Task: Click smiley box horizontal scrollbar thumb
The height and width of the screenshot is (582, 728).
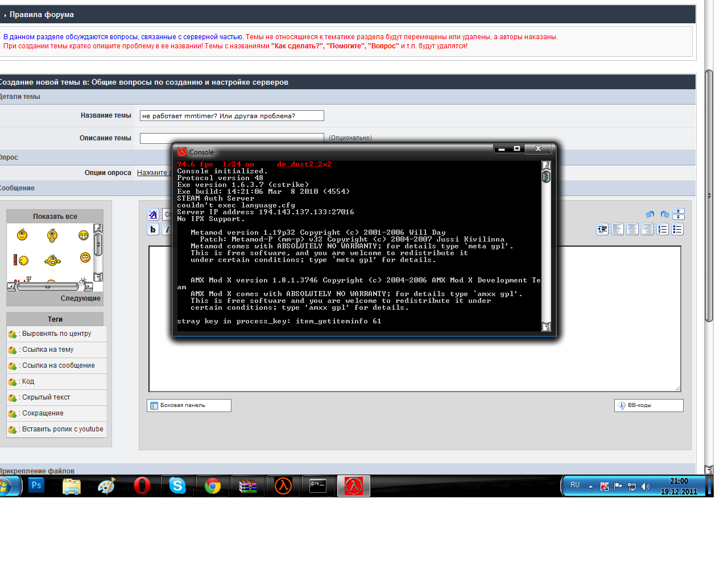Action: [x=48, y=286]
